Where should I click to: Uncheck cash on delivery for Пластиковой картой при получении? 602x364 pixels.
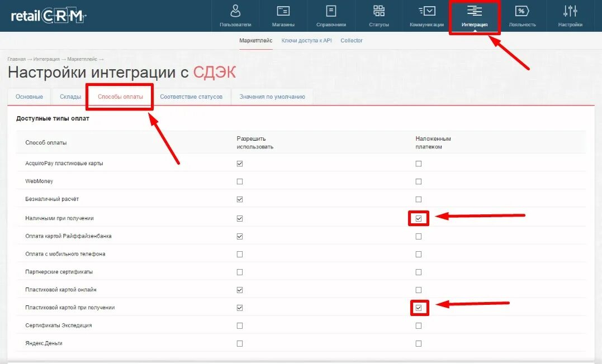tap(419, 308)
